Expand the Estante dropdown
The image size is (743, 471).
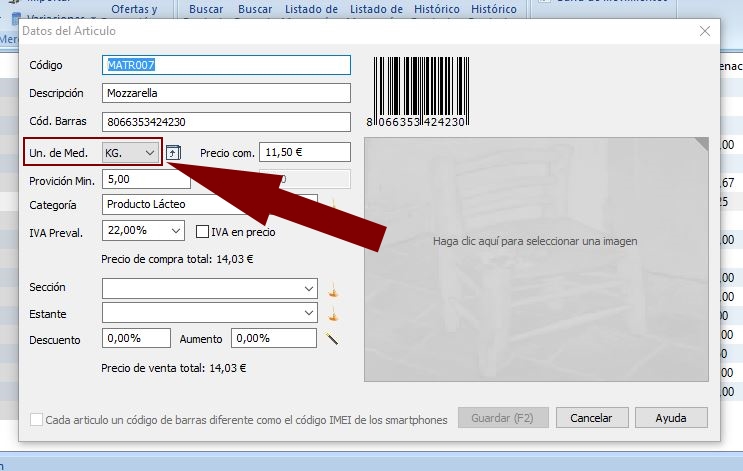pyautogui.click(x=209, y=313)
